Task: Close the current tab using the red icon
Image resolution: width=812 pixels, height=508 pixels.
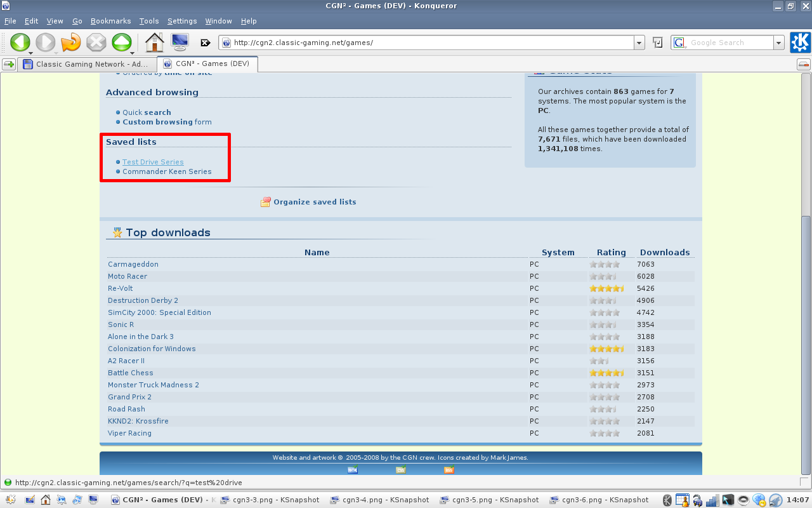Action: pos(803,64)
